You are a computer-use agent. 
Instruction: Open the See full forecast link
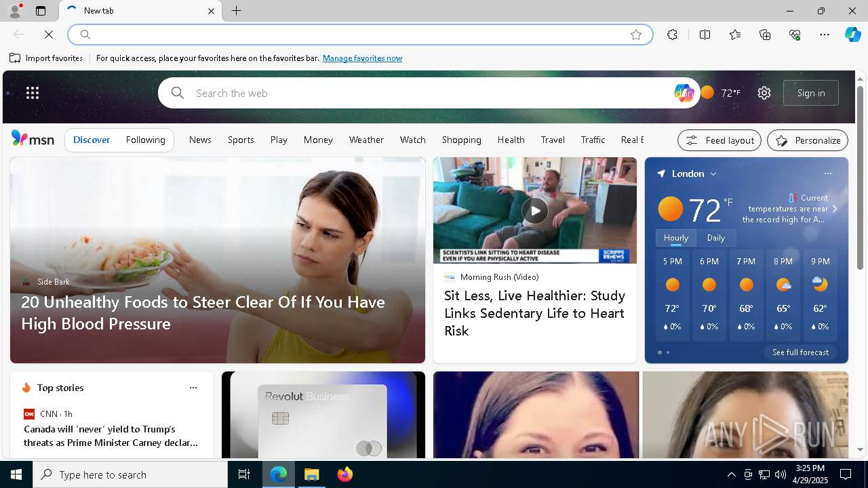(800, 352)
